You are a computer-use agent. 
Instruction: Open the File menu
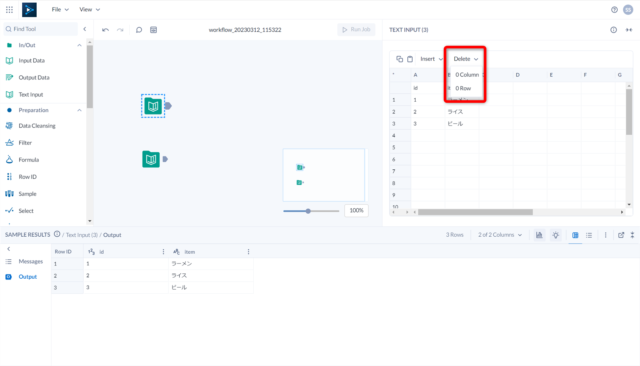[x=60, y=9]
